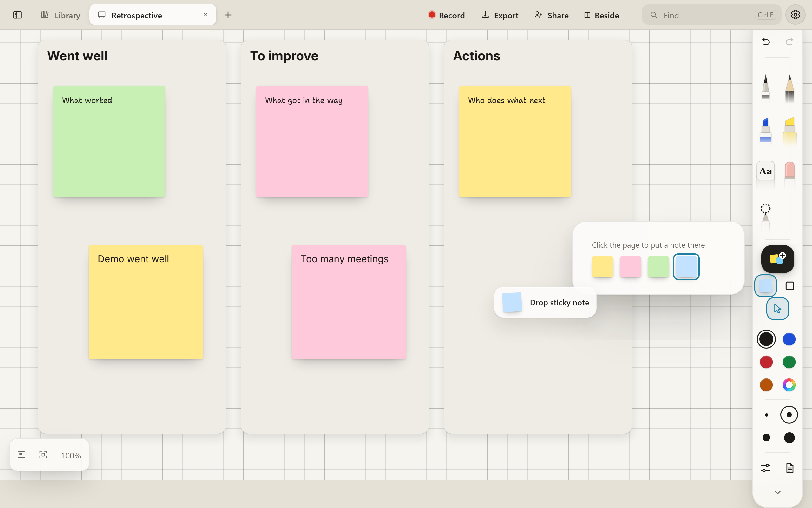This screenshot has height=508, width=812.
Task: Click the 'To improve' column heading
Action: (284, 56)
